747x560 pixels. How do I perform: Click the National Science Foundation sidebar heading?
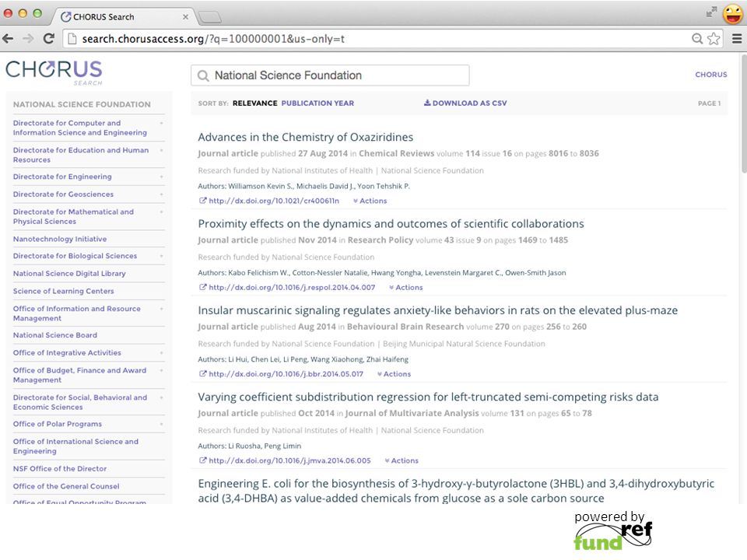pos(82,104)
